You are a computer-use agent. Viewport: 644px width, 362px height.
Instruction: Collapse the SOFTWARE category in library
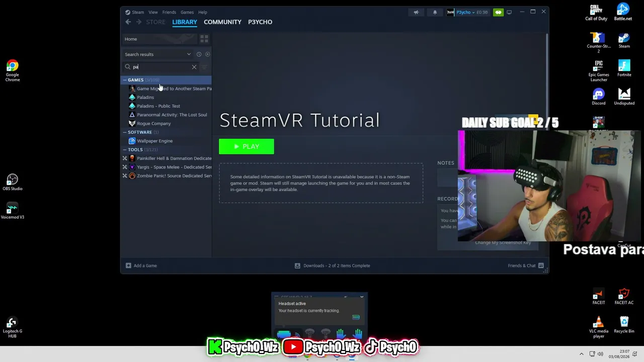point(125,132)
